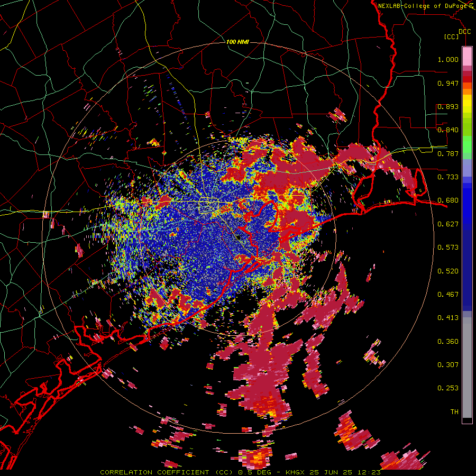Viewport: 476px width, 476px height.
Task: Click the bottom caption CORRELATION COEFFICIENT text
Action: click(x=154, y=472)
